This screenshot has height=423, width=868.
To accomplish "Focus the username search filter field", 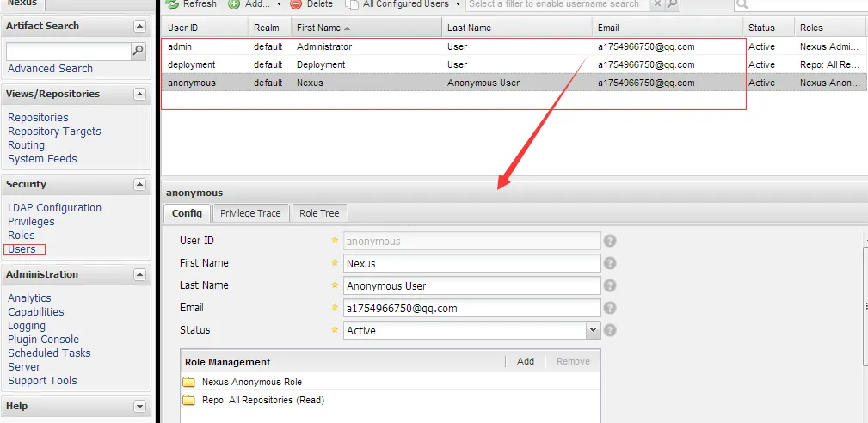I will [557, 4].
